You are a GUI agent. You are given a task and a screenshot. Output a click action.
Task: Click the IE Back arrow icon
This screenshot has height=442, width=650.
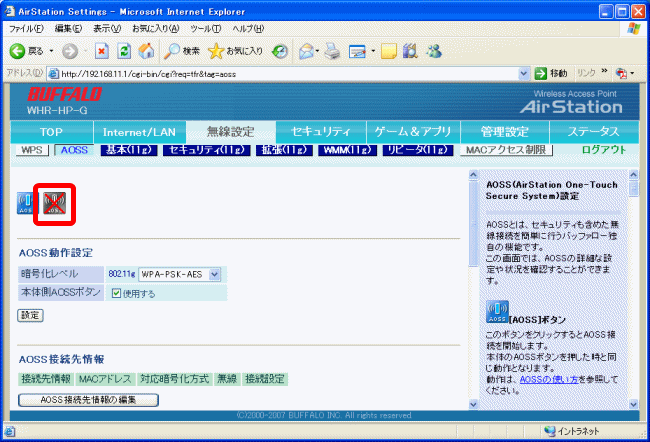pos(17,51)
